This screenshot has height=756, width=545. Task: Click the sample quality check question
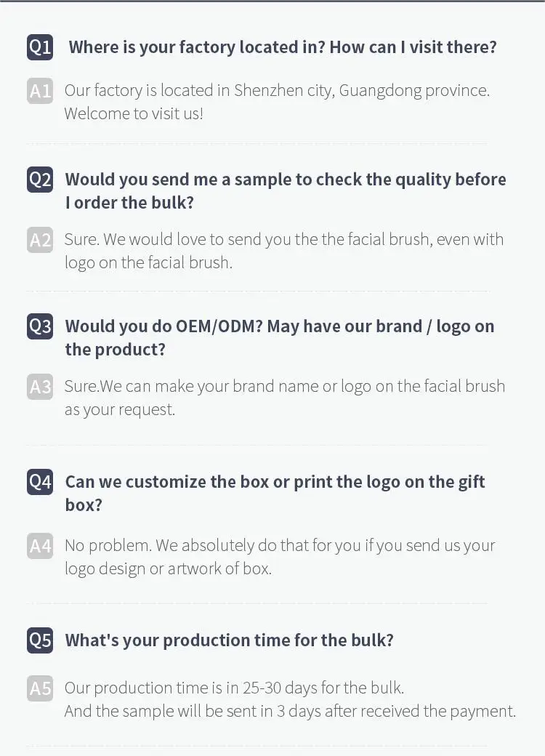coord(285,190)
